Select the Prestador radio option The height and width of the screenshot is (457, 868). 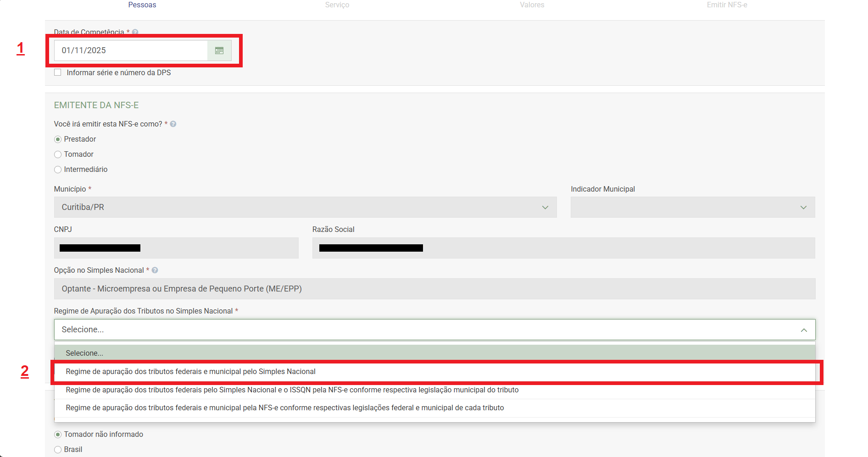click(58, 139)
